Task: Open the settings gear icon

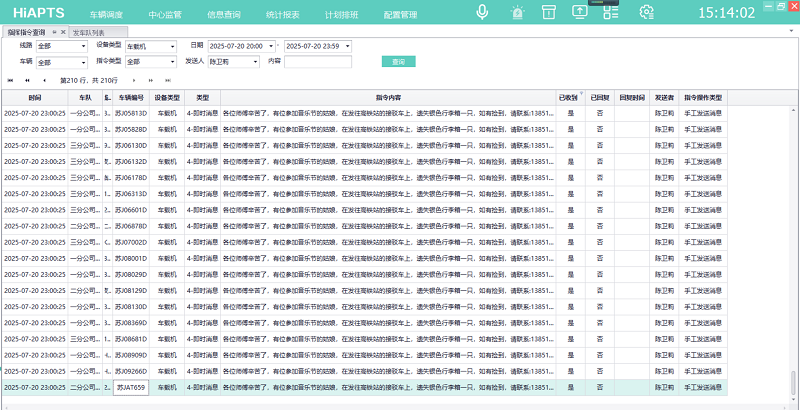Action: click(x=646, y=13)
